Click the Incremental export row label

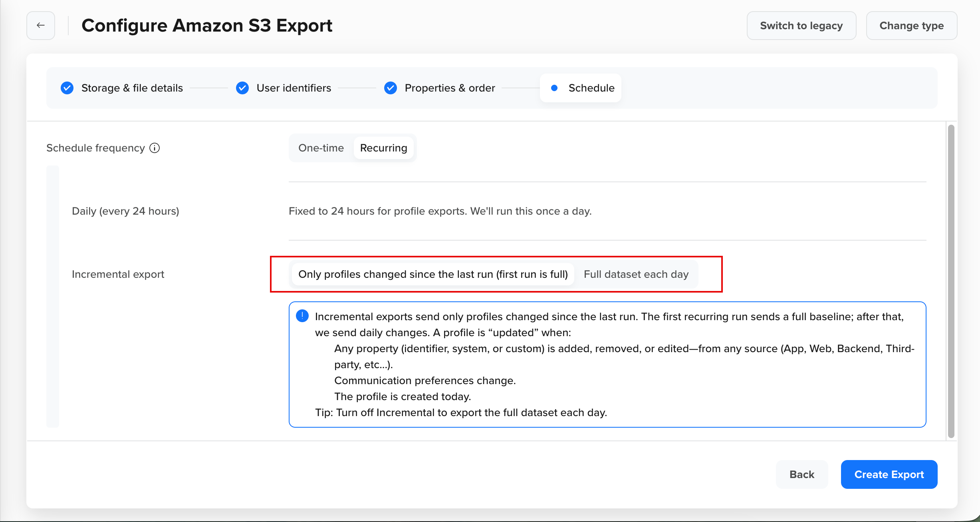coord(118,274)
